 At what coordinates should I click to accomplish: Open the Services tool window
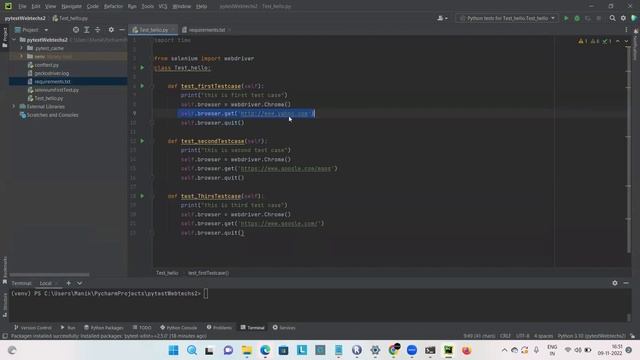(284, 327)
